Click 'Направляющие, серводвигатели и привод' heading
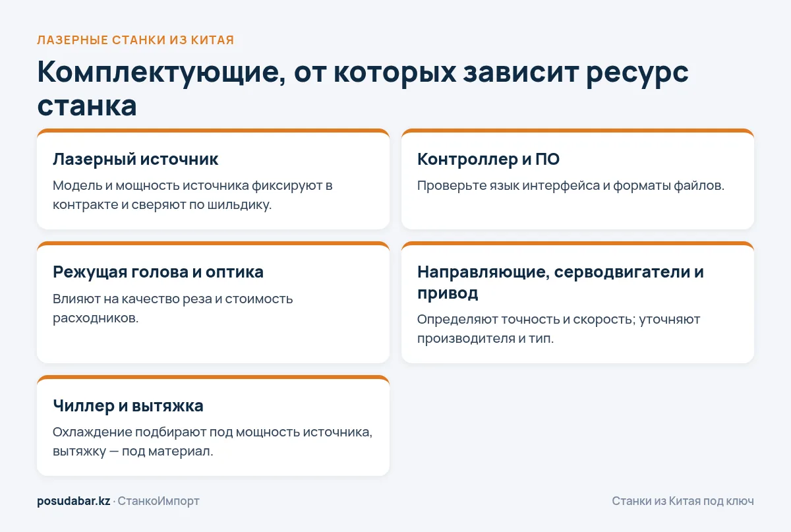This screenshot has height=532, width=791. 561,282
